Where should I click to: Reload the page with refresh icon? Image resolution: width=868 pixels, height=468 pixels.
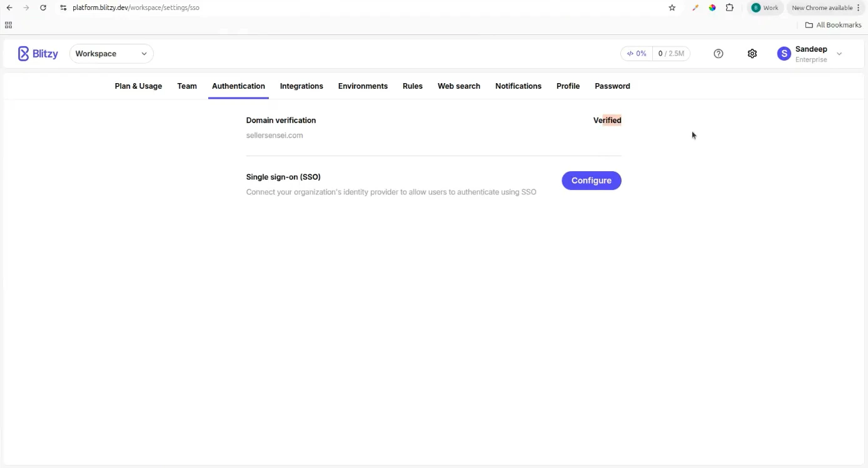tap(43, 7)
